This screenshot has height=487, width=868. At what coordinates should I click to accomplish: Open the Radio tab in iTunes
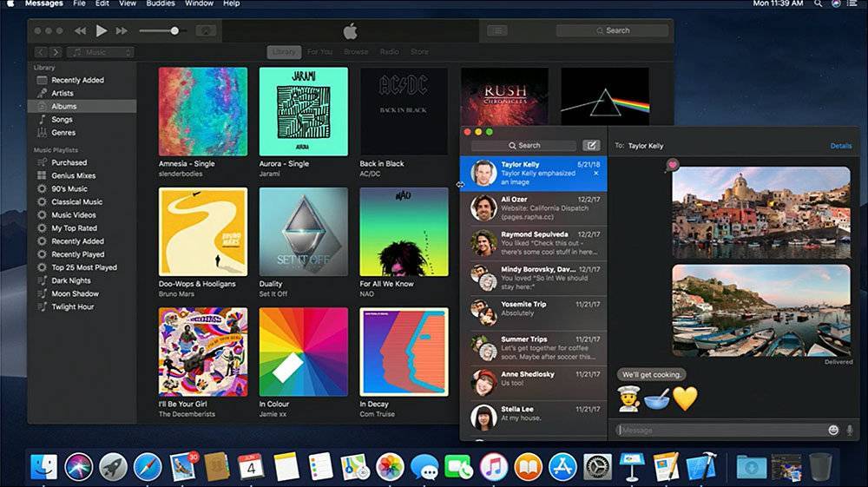(x=390, y=52)
